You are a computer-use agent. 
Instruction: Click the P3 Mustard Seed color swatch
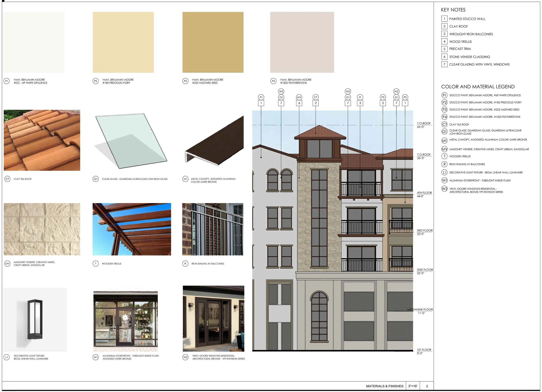coord(213,42)
